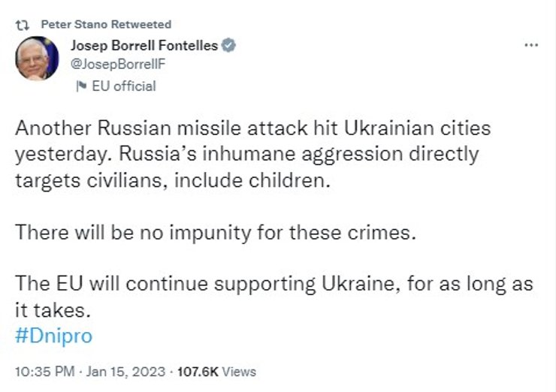Click the flag icon beside EU official
The image size is (556, 392).
(80, 86)
